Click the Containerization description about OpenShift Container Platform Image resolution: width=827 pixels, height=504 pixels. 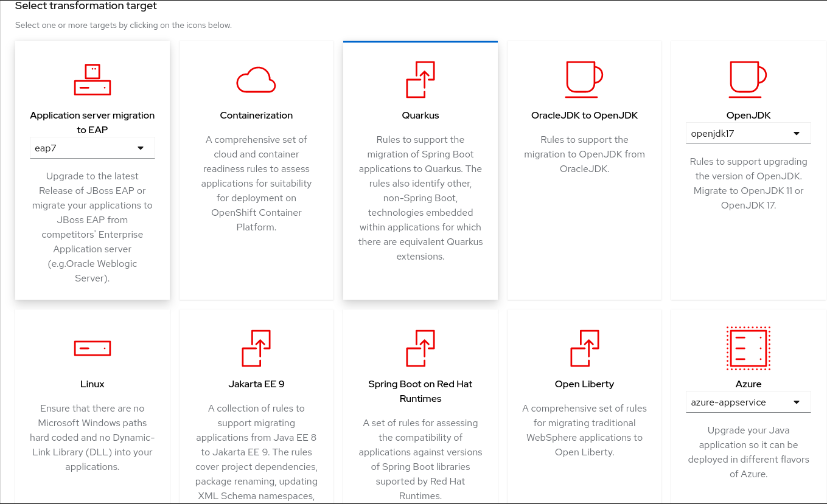click(256, 183)
